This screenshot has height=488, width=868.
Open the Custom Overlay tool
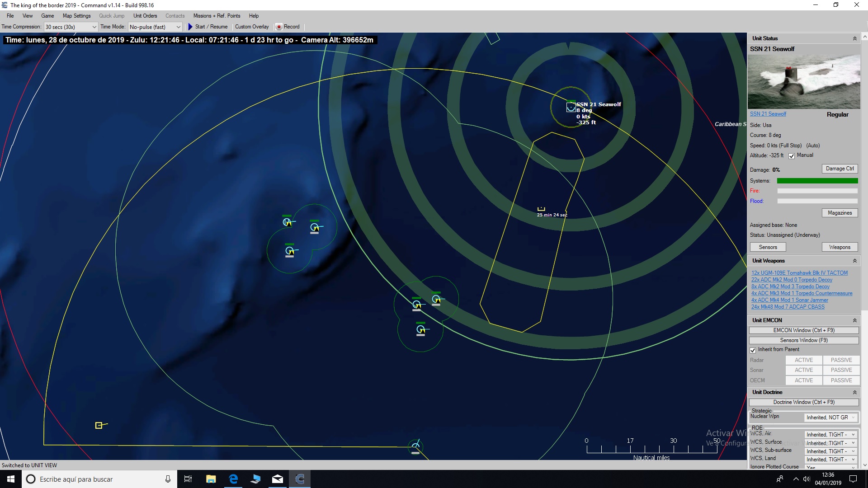click(252, 27)
